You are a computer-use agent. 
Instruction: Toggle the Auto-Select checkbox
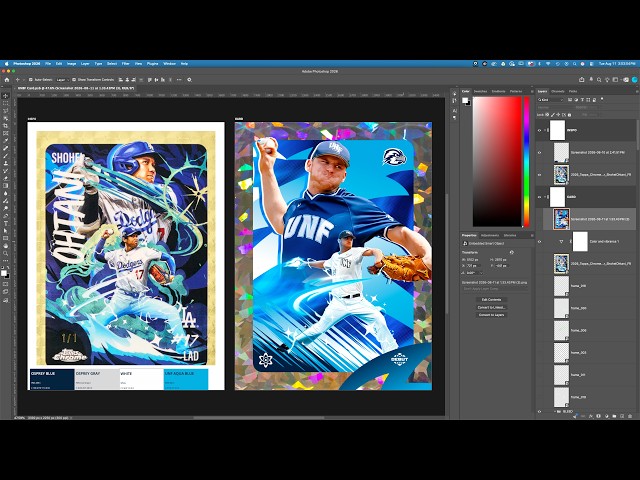(31, 80)
